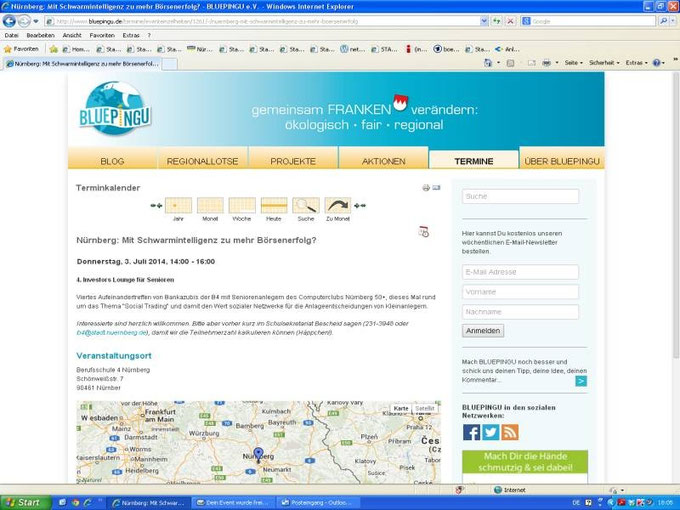
Task: Click the Nachname newsletter field
Action: point(520,312)
